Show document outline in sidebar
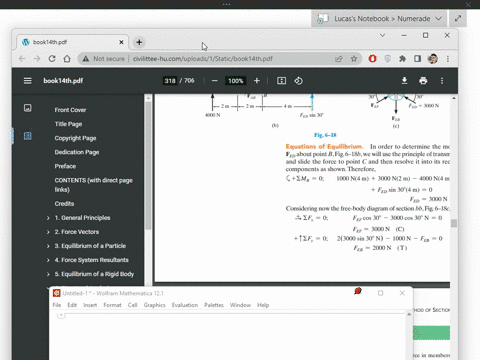Image resolution: width=480 pixels, height=360 pixels. click(28, 136)
